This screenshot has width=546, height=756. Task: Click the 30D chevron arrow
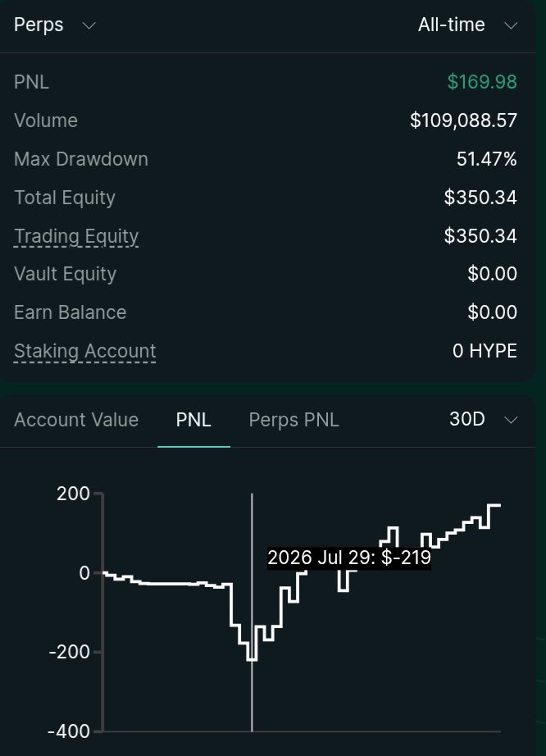point(511,420)
